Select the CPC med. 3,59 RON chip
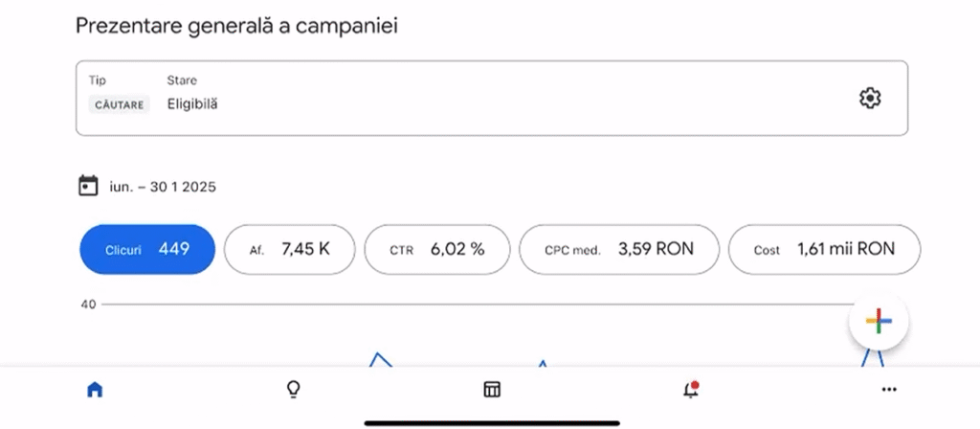The height and width of the screenshot is (429, 980). [x=618, y=250]
